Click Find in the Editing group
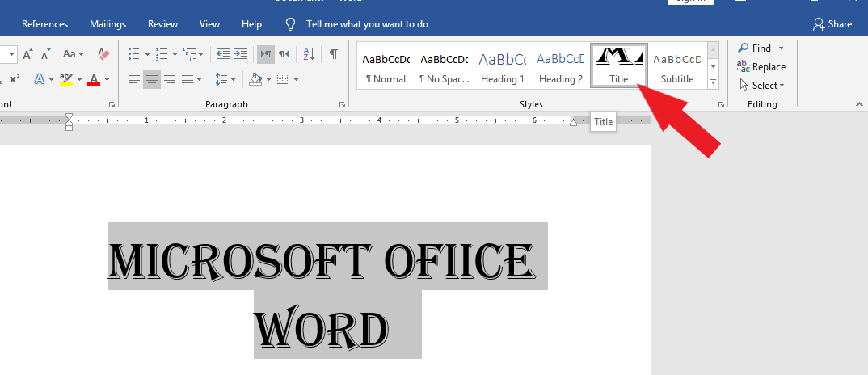868x375 pixels. [755, 48]
